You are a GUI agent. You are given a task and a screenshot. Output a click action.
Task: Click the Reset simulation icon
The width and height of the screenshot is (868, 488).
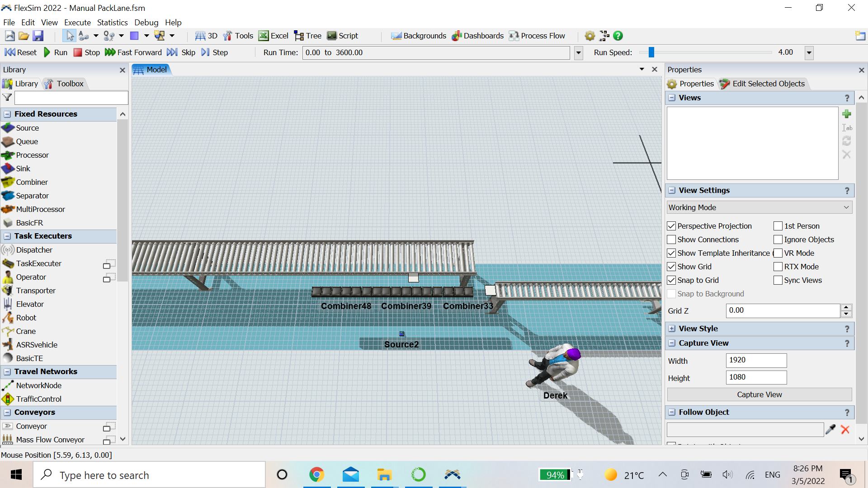point(10,52)
